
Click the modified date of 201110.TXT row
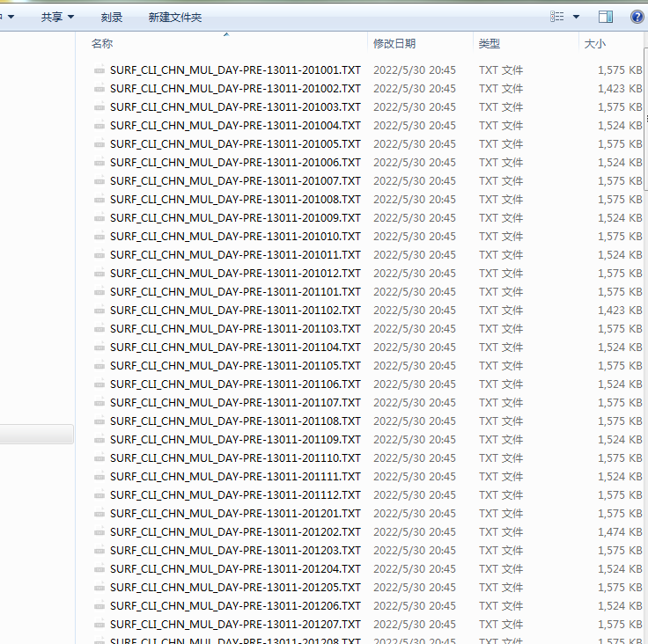click(415, 458)
